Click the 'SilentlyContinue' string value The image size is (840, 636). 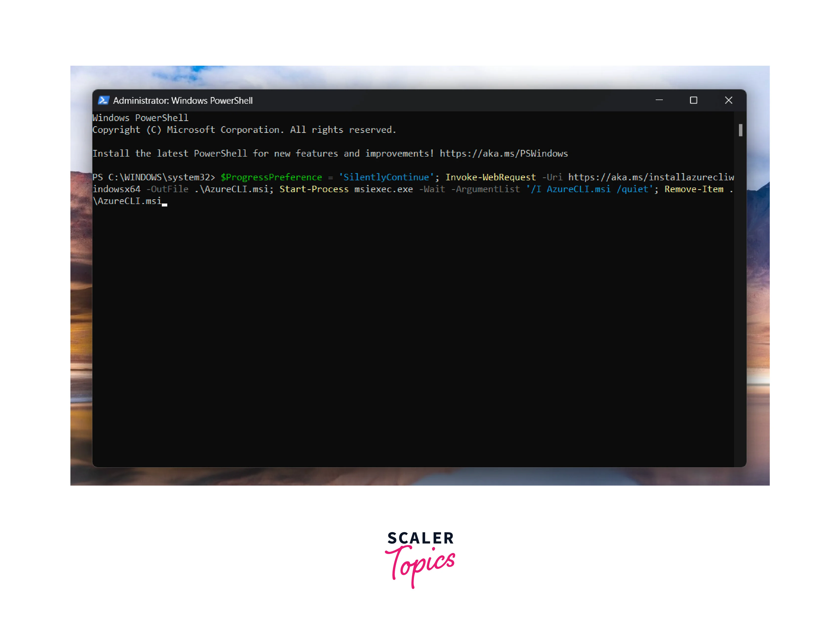pyautogui.click(x=386, y=177)
